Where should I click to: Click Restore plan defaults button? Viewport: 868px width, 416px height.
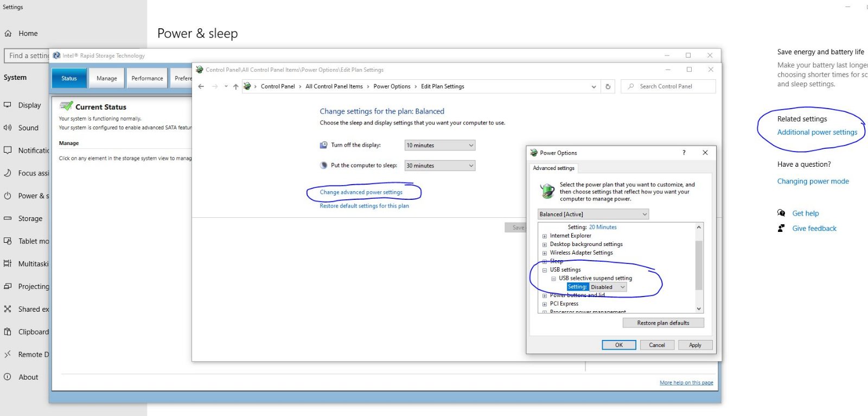663,323
